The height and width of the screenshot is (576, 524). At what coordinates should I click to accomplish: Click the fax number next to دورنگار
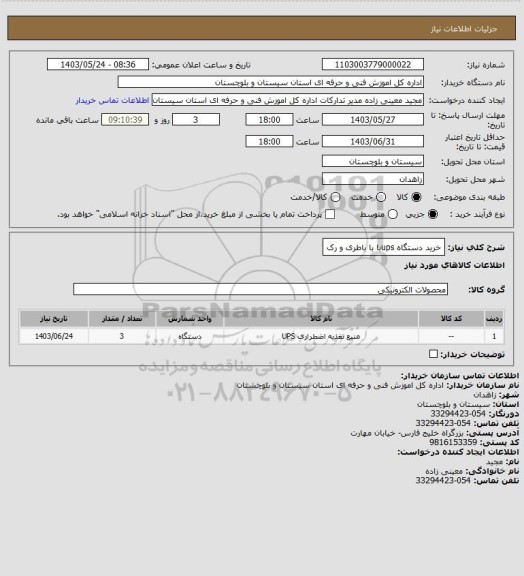point(458,414)
